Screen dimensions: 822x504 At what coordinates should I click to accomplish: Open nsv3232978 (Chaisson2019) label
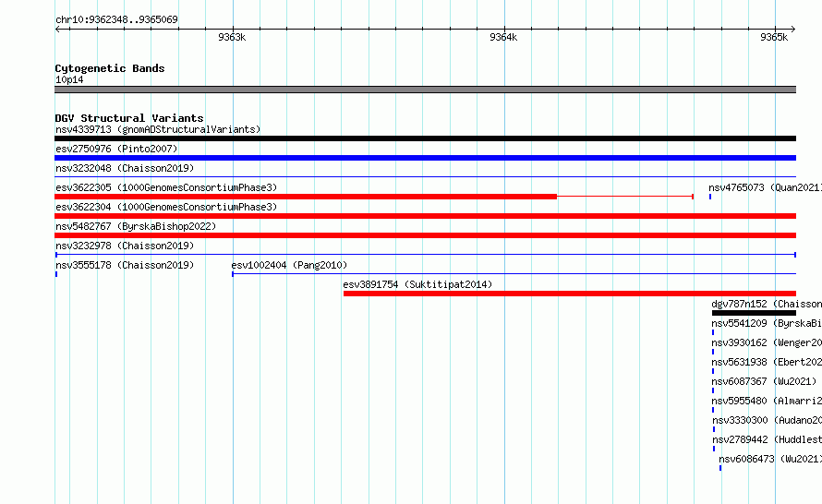point(125,246)
